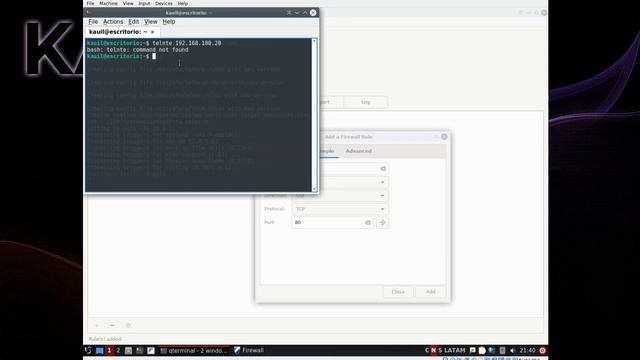Screen dimensions: 640x360
Task: Open the VirtualBox Input menu
Action: point(144,3)
